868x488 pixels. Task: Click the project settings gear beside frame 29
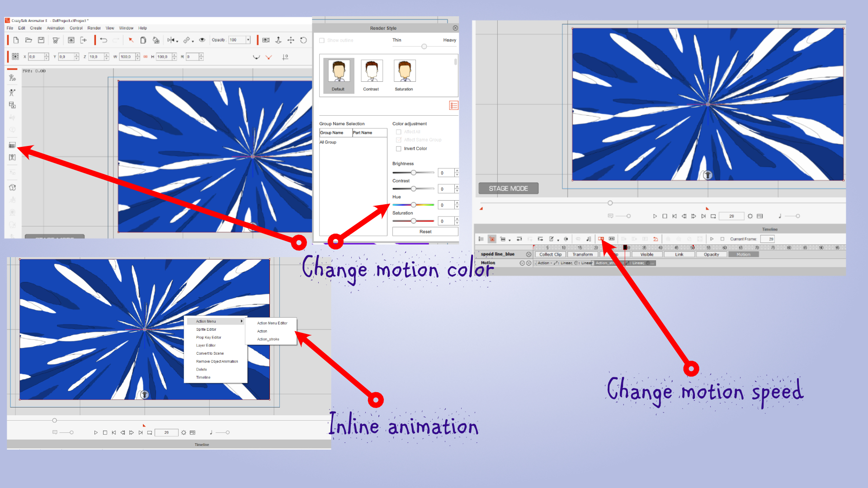(x=750, y=216)
